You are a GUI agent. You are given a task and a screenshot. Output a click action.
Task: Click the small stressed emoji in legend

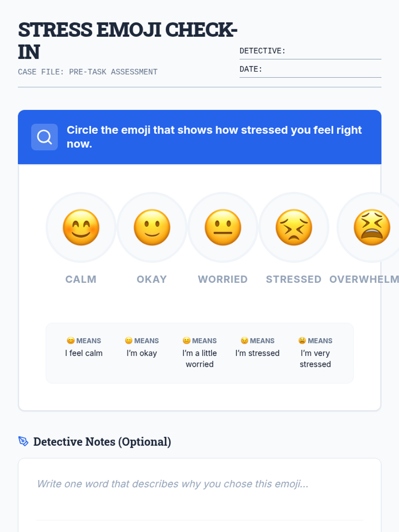click(x=244, y=340)
